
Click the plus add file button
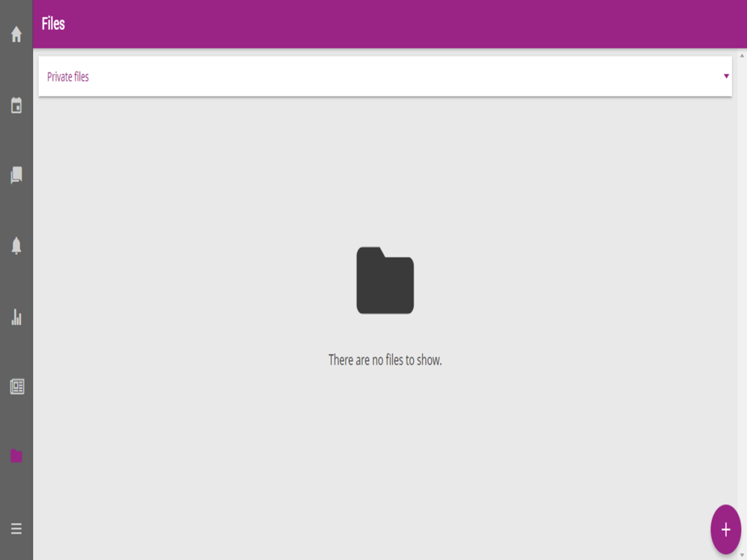point(725,529)
